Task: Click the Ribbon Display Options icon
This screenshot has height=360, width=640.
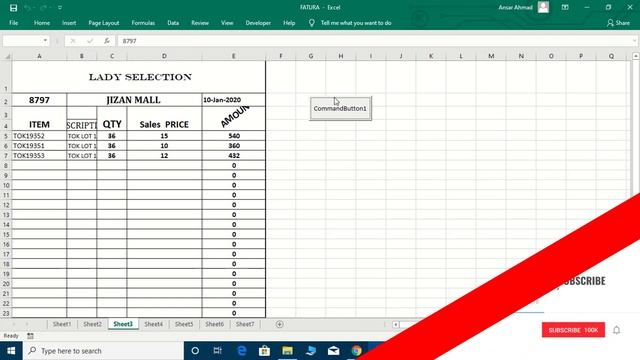Action: click(x=565, y=7)
